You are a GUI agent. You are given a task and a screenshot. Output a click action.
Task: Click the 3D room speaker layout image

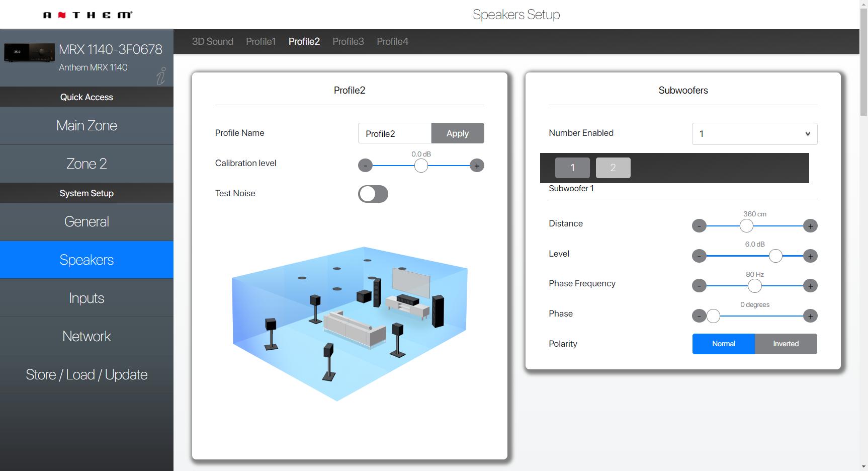350,323
